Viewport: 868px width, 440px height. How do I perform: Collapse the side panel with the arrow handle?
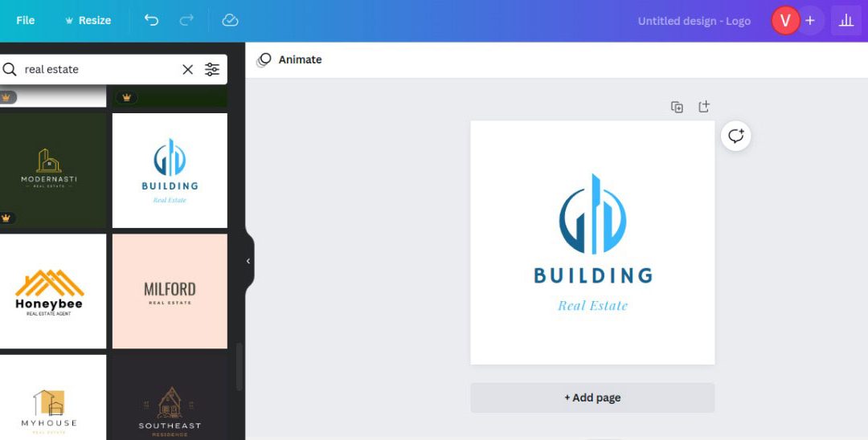[x=248, y=261]
